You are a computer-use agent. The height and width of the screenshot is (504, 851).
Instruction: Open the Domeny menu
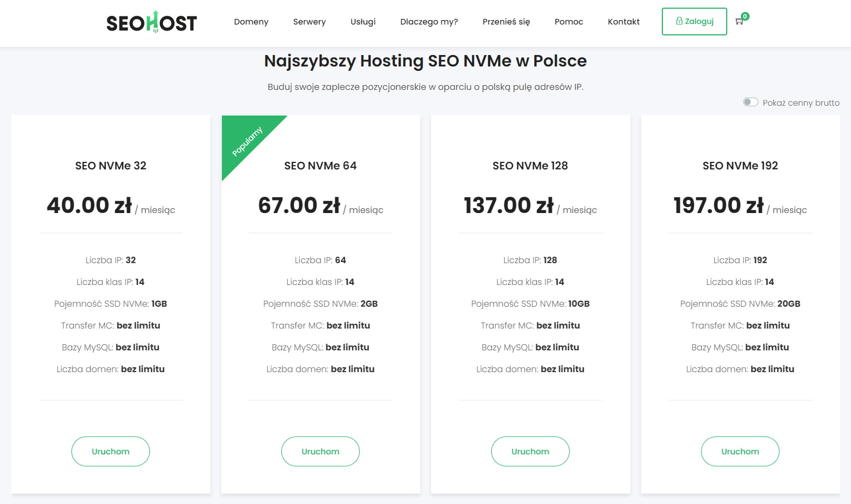251,22
